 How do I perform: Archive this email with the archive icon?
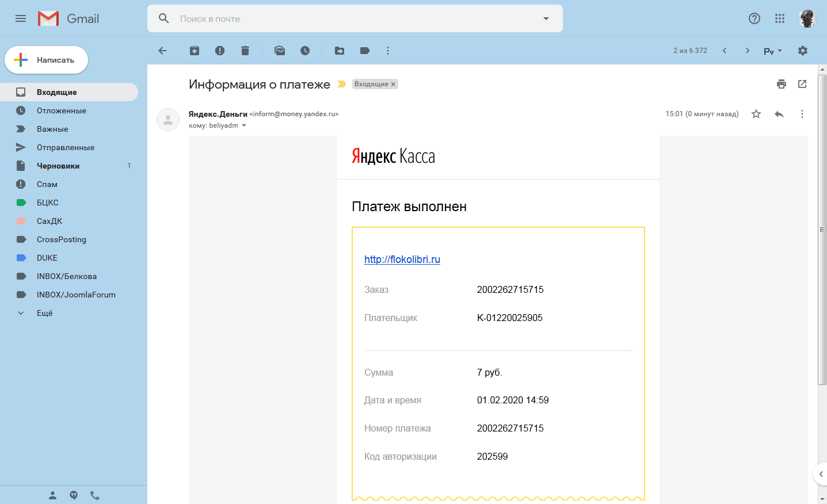tap(195, 51)
